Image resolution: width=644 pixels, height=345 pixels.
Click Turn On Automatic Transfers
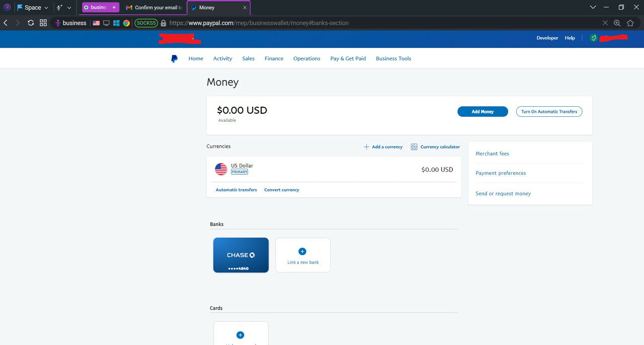point(549,111)
